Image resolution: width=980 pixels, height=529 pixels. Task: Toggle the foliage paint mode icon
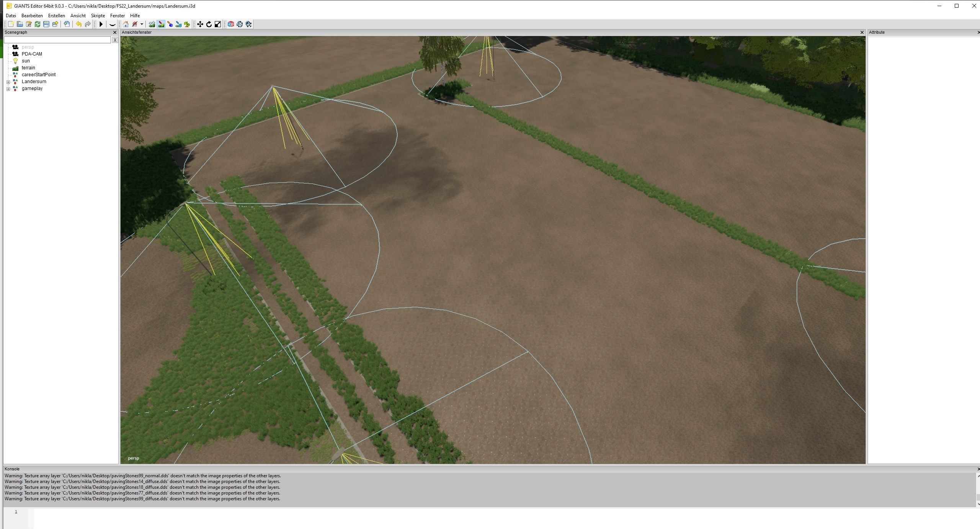pos(187,24)
